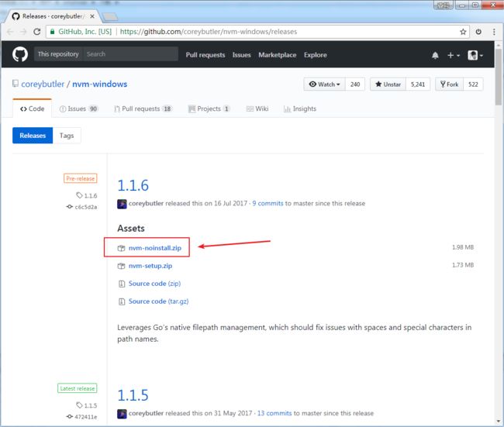Screen dimensions: 504x427
Task: Open the user avatar profile dropdown
Action: coord(475,55)
